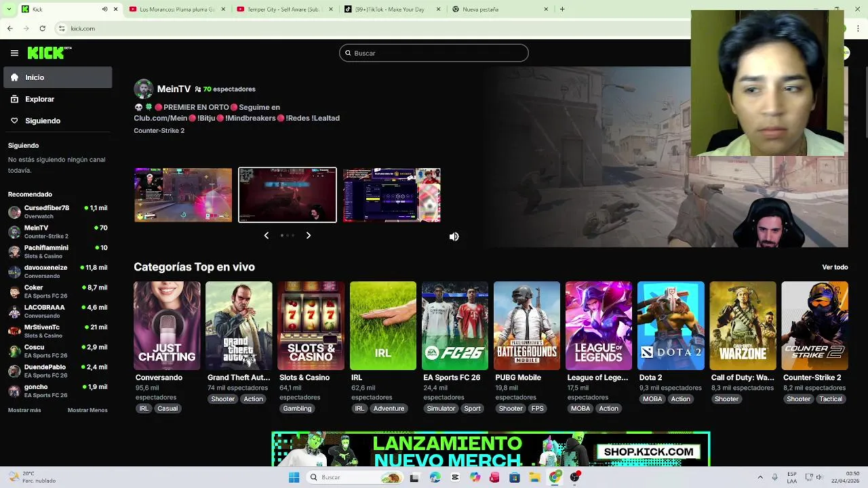Focus the Buscar search field
The height and width of the screenshot is (488, 868).
434,53
